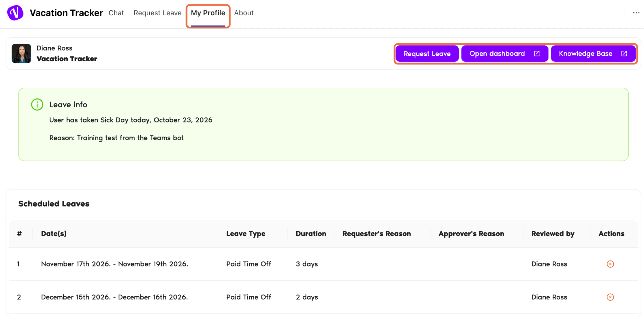Screen dimensions: 644x316
Task: Click the Actions column header
Action: pos(611,234)
